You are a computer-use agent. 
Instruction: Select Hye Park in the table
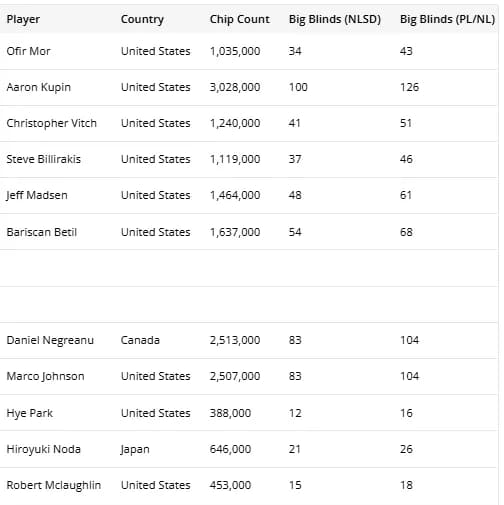coord(30,413)
